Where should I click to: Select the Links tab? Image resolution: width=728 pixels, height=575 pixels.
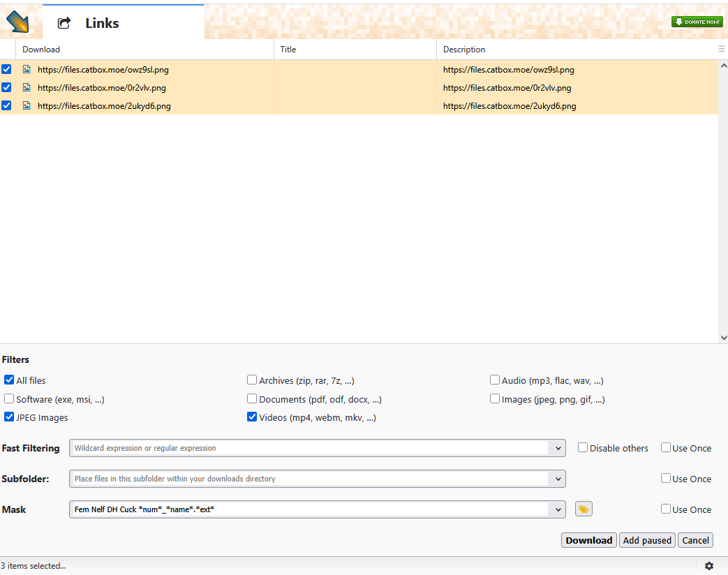tap(124, 22)
